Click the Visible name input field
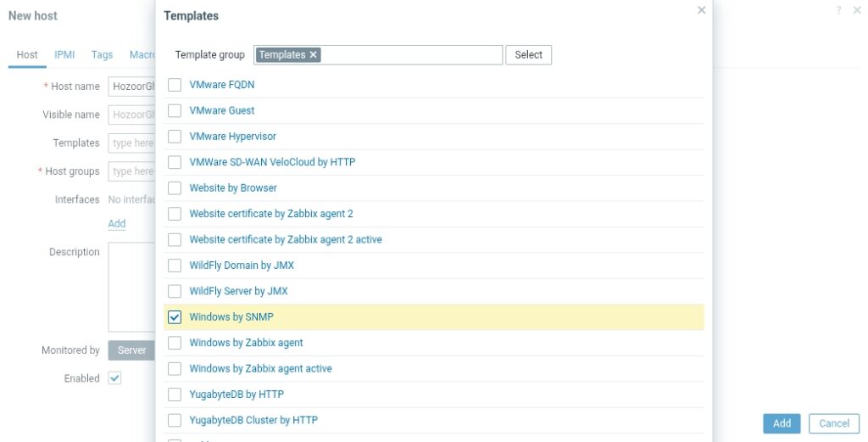 [131, 115]
